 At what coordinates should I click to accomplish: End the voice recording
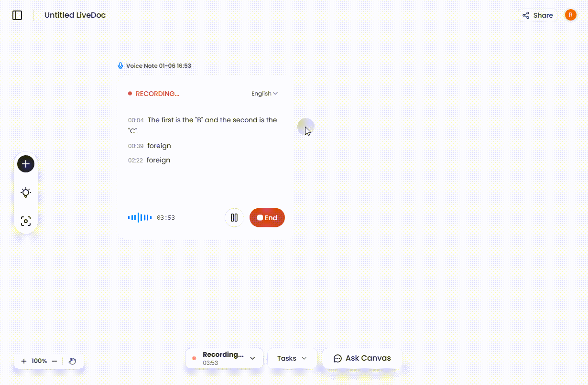tap(267, 217)
